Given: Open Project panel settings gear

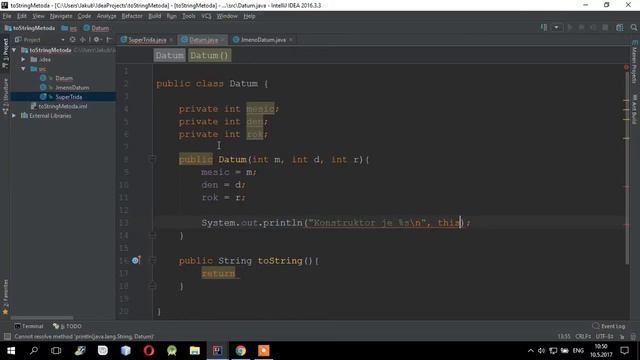Looking at the screenshot, I should pyautogui.click(x=96, y=40).
